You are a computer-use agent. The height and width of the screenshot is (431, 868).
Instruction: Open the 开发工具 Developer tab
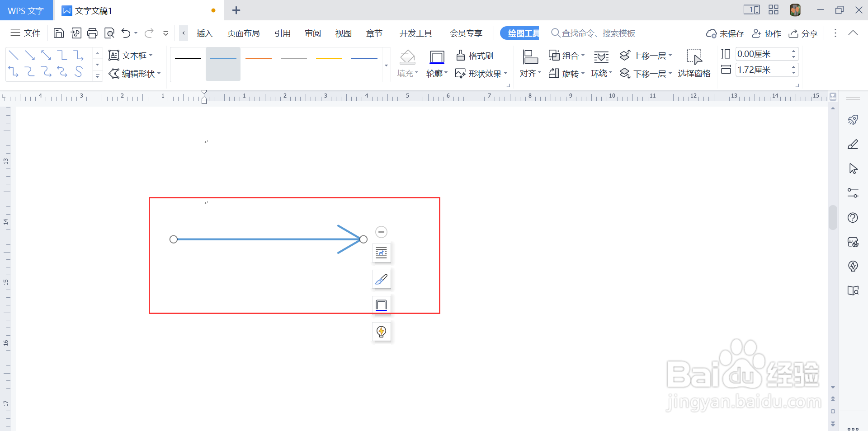[416, 33]
